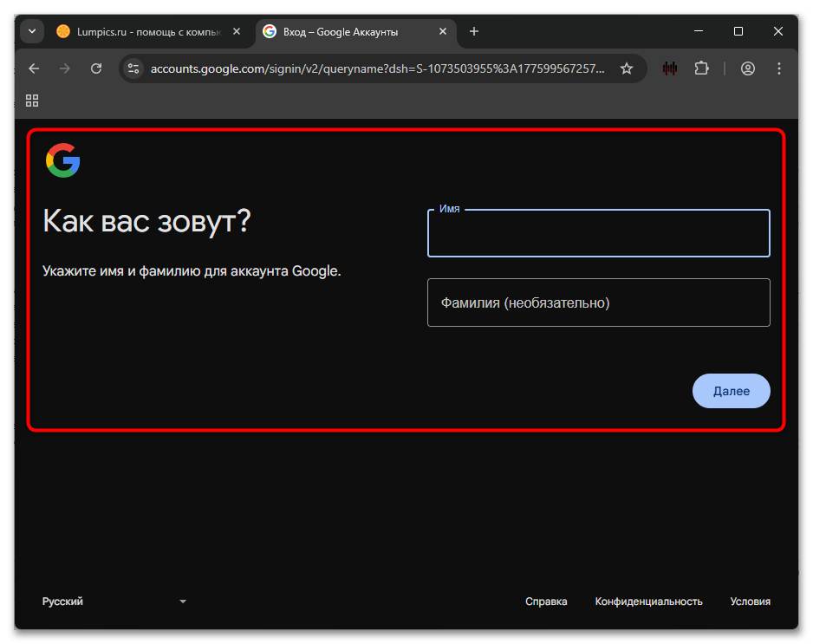Image resolution: width=813 pixels, height=644 pixels.
Task: Expand the tab search dropdown arrow
Action: pyautogui.click(x=32, y=31)
